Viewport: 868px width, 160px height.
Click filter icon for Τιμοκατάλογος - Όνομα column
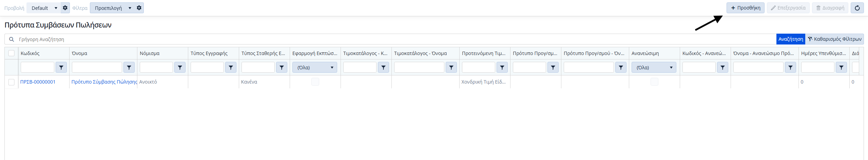[451, 68]
